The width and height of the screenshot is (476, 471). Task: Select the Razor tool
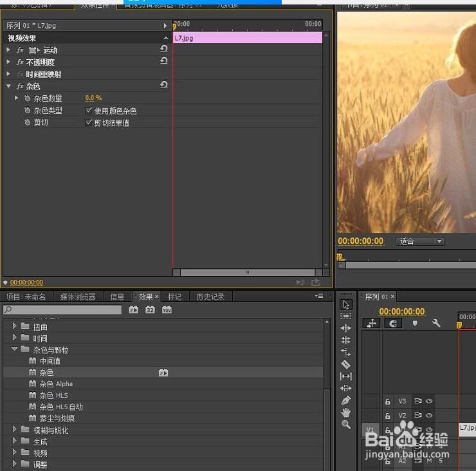tap(346, 364)
